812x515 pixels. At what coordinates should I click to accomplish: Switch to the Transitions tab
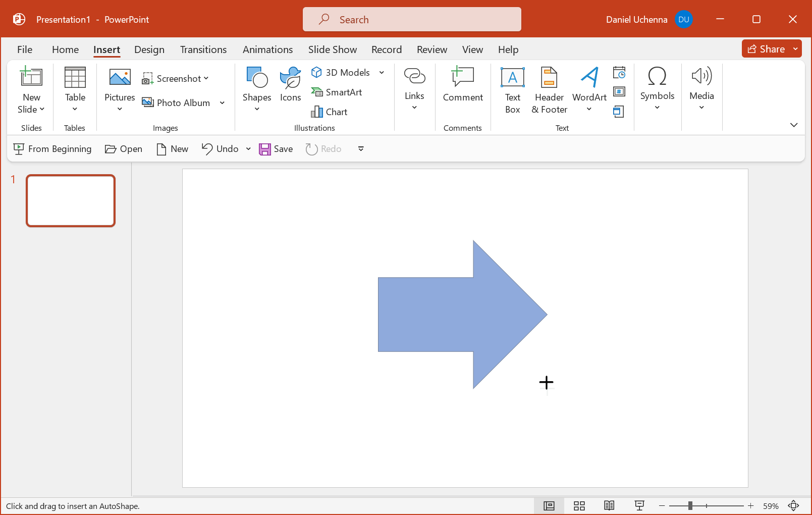203,49
